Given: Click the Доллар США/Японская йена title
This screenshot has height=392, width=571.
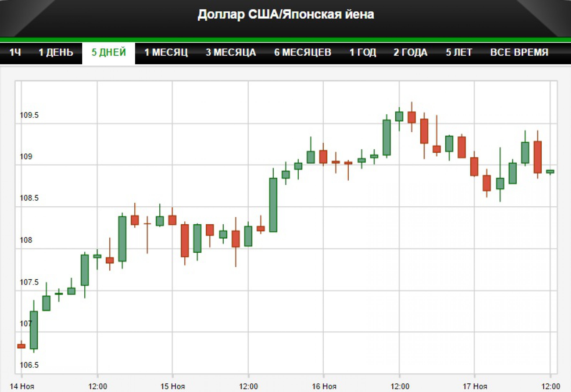Looking at the screenshot, I should tap(286, 14).
